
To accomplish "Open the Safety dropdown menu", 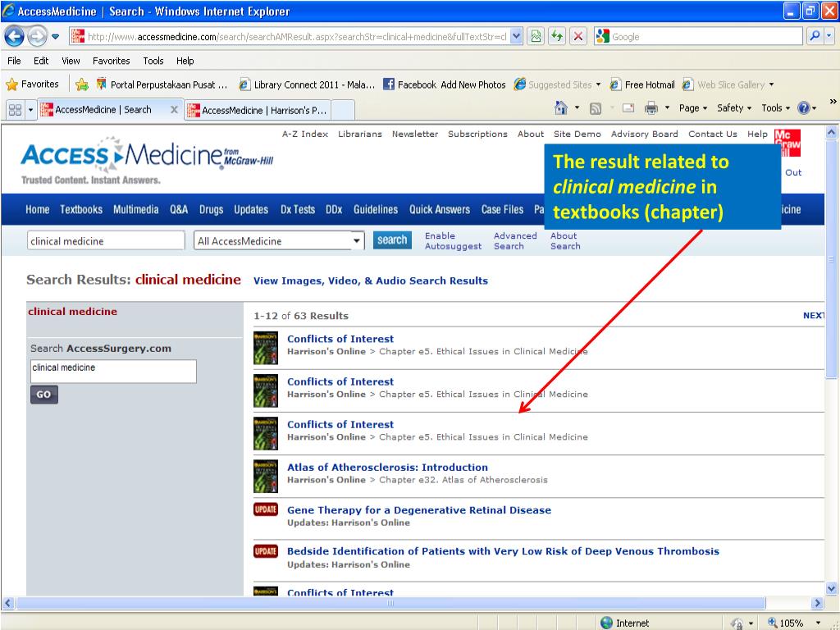I will [x=734, y=107].
